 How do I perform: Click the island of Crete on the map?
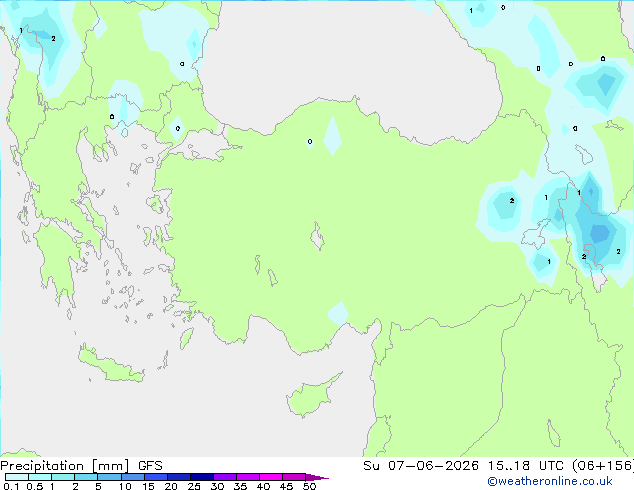point(111,365)
